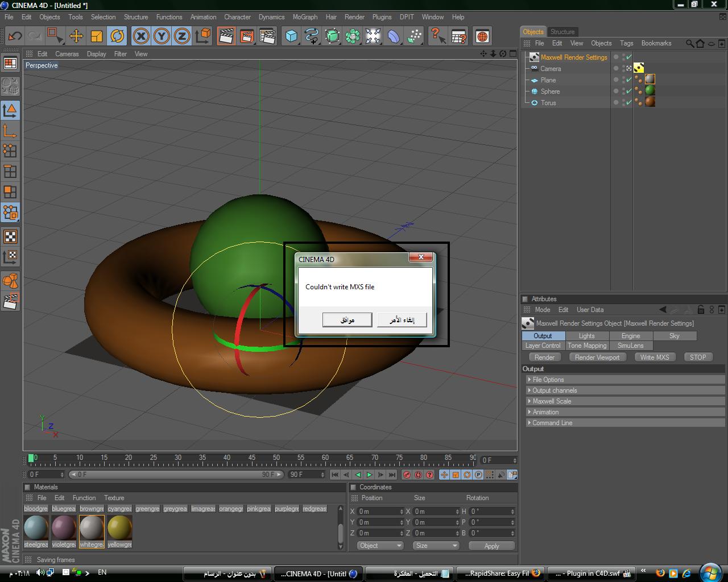Click the Undo arrow icon

point(15,36)
